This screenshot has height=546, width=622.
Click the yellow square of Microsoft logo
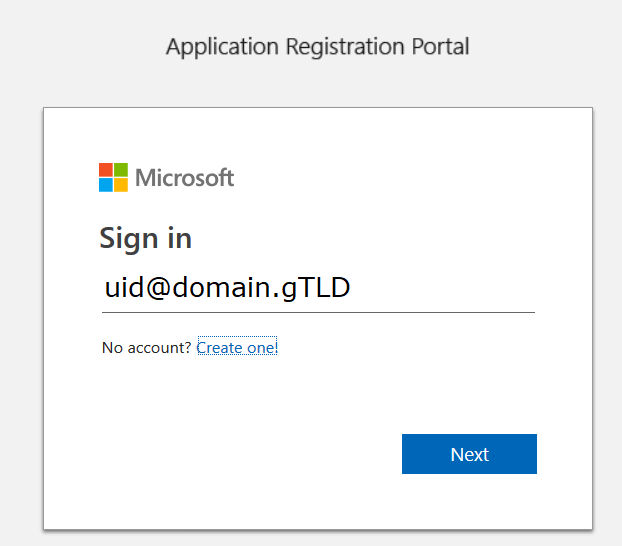tap(121, 185)
